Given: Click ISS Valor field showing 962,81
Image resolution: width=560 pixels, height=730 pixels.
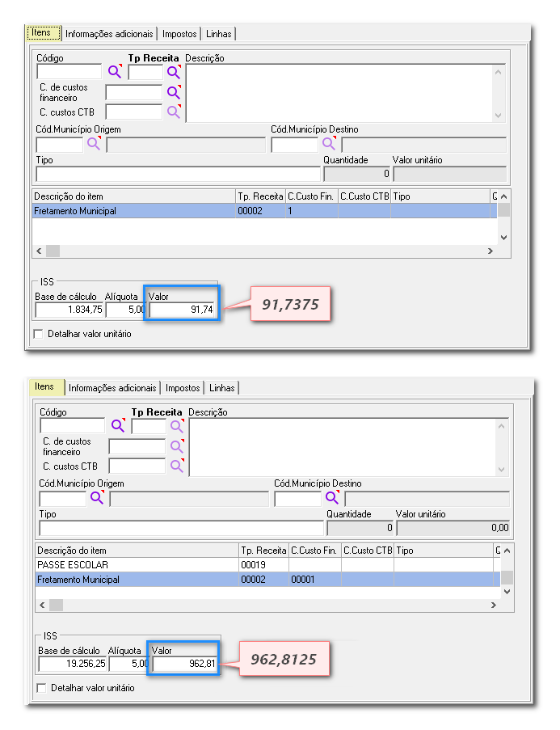Looking at the screenshot, I should 185,664.
